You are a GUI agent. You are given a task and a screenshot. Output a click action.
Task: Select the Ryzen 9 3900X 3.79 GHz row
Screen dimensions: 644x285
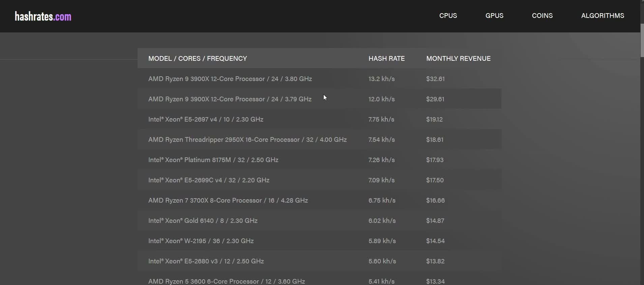click(x=230, y=99)
